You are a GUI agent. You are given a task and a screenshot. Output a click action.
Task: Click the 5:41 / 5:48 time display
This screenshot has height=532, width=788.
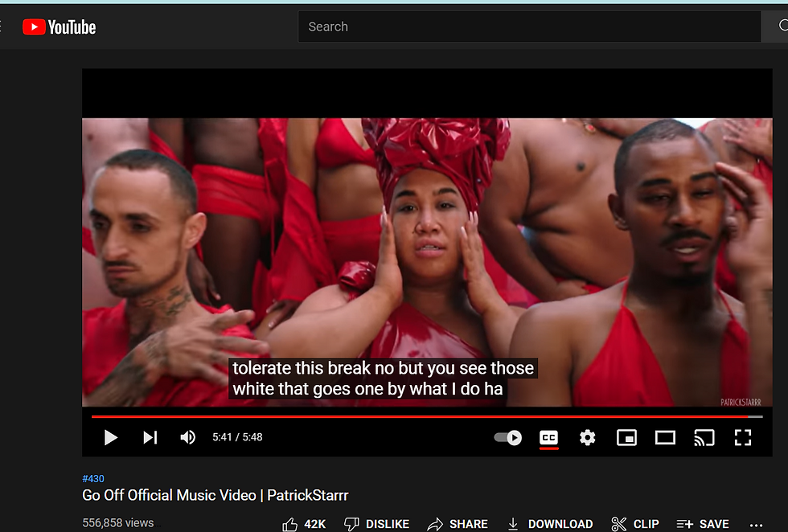[237, 437]
